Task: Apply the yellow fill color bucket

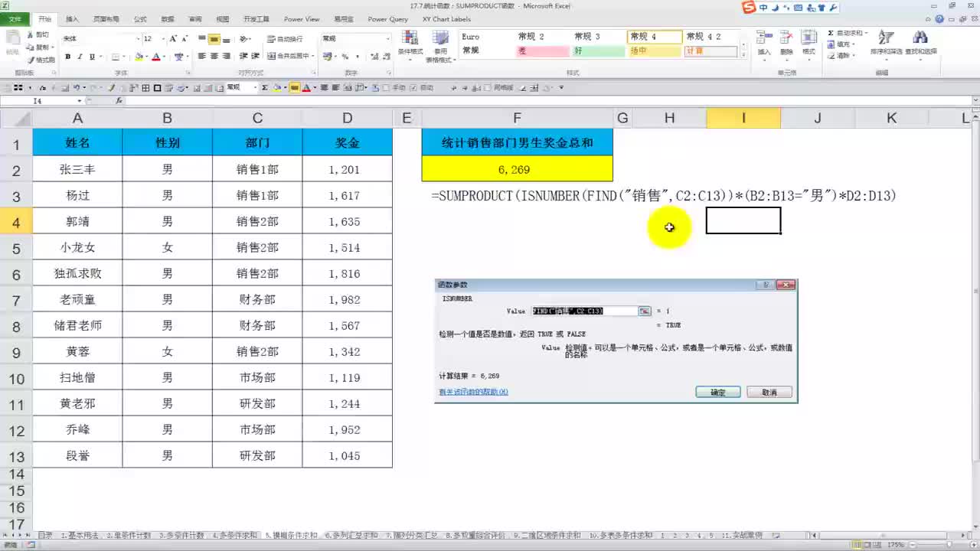Action: [139, 57]
